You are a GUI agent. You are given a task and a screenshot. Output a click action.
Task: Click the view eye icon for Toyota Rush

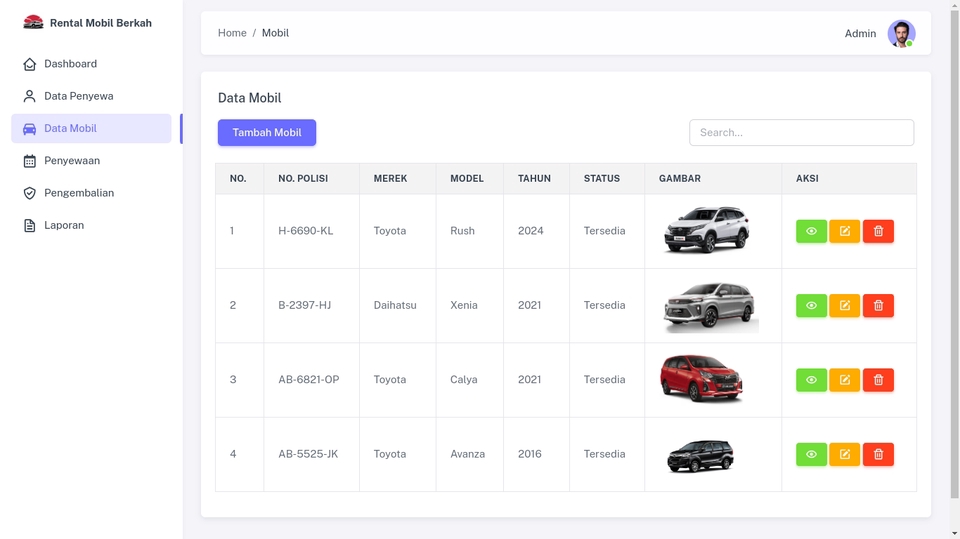click(x=811, y=231)
